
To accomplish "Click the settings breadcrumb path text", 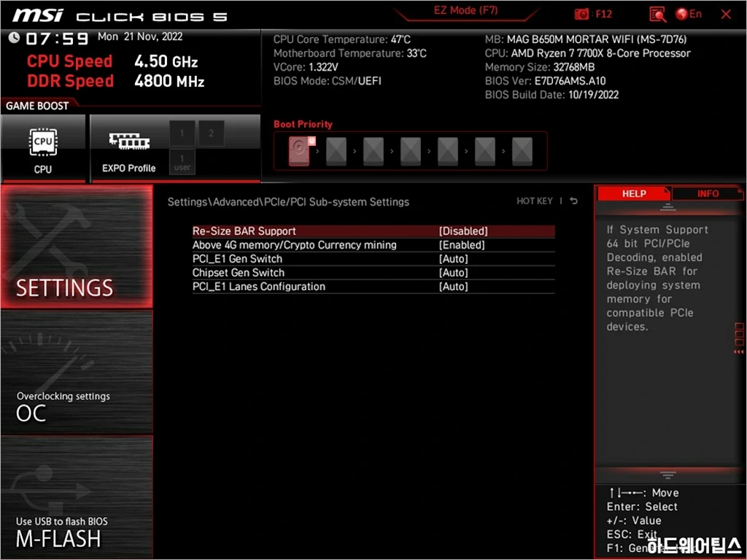I will (x=288, y=202).
